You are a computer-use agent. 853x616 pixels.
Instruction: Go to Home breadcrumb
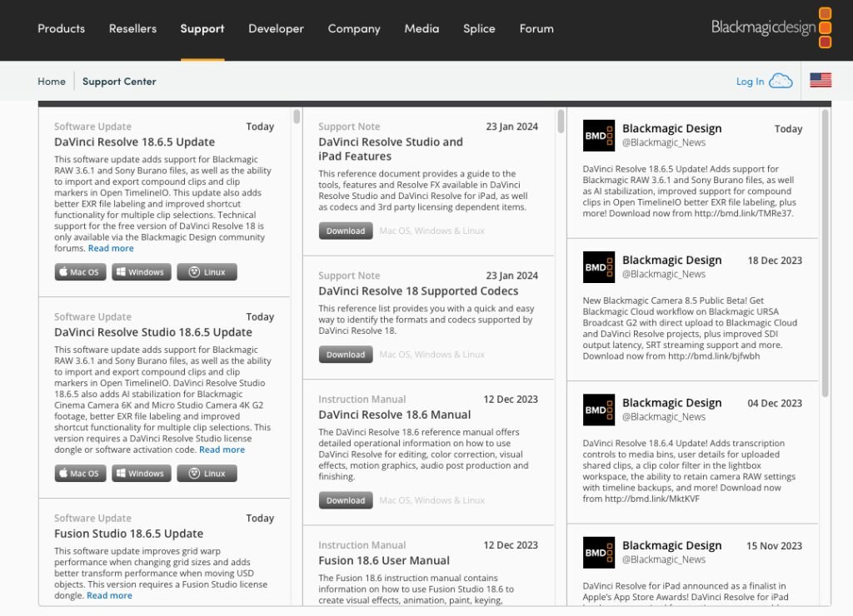(52, 81)
